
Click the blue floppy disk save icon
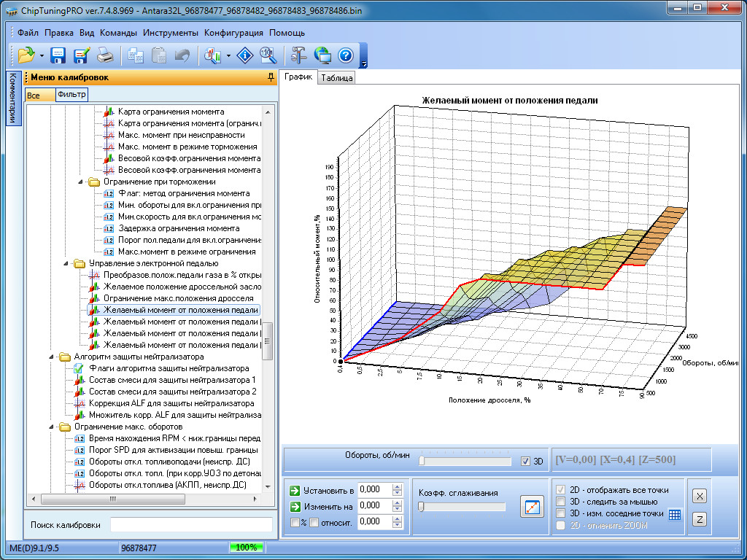pos(58,55)
